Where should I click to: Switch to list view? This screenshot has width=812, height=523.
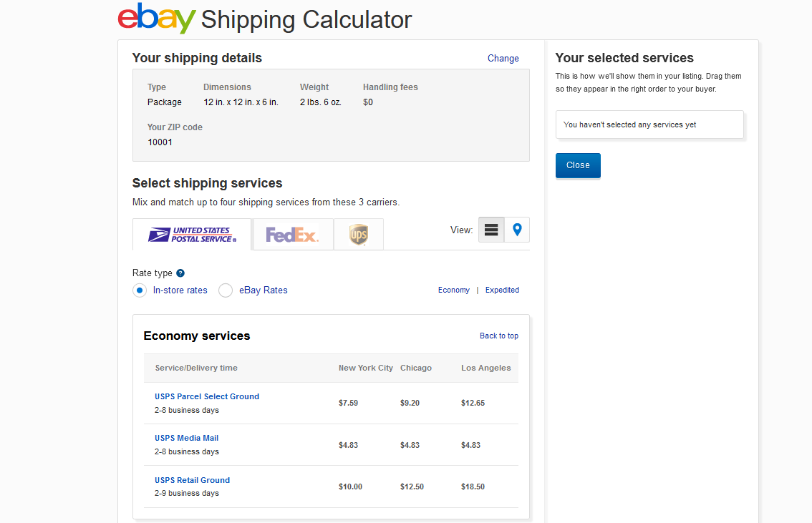491,230
